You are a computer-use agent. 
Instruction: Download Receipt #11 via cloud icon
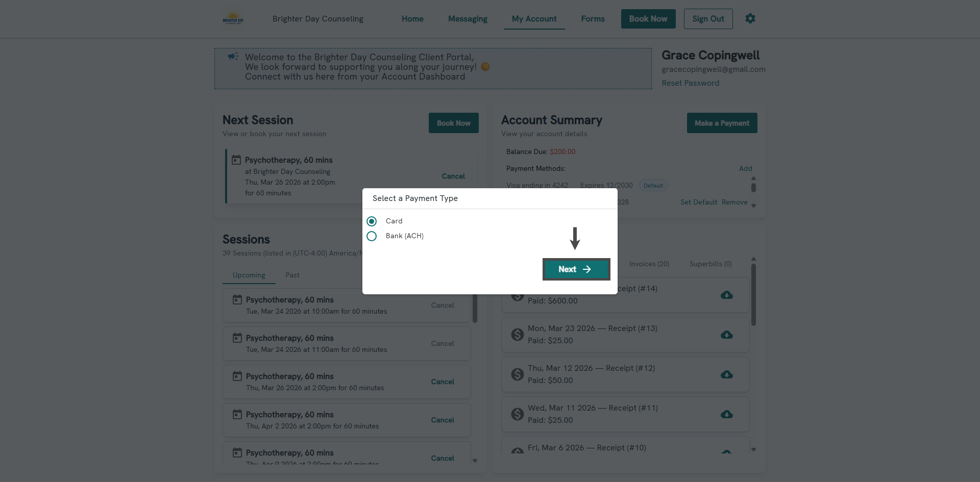(x=726, y=415)
